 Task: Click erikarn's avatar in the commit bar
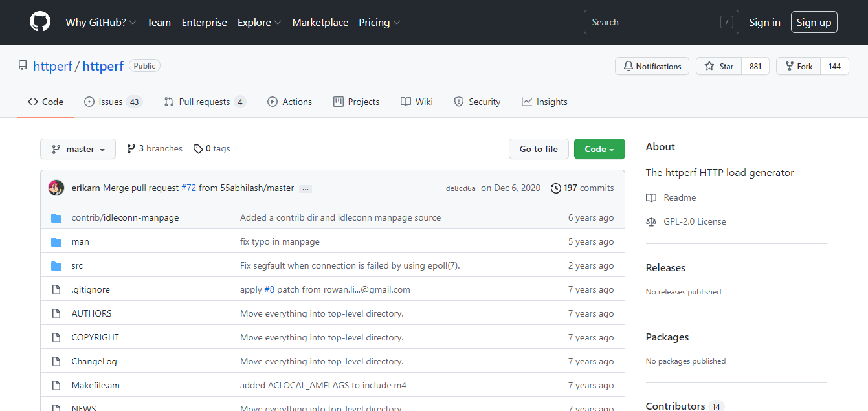[x=56, y=188]
